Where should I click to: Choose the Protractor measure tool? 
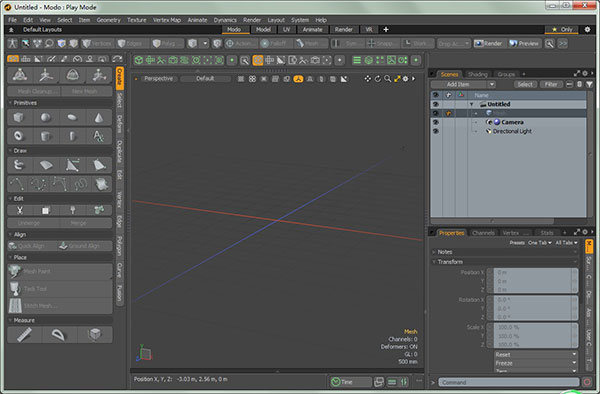(x=59, y=335)
